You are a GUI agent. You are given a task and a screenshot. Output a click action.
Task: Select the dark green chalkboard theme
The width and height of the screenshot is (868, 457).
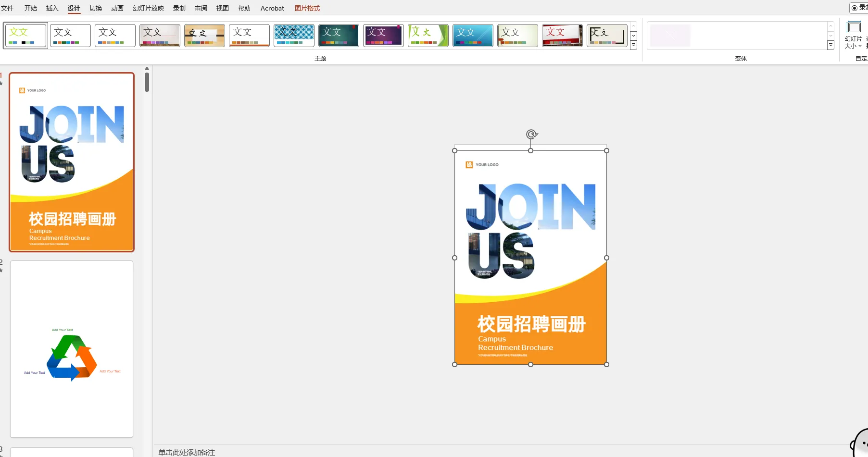tap(339, 36)
